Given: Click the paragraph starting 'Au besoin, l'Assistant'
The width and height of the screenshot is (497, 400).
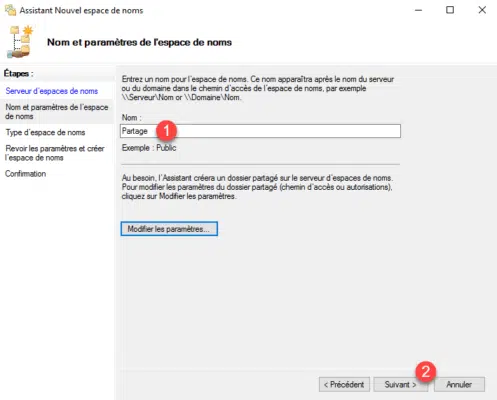Looking at the screenshot, I should tap(257, 187).
